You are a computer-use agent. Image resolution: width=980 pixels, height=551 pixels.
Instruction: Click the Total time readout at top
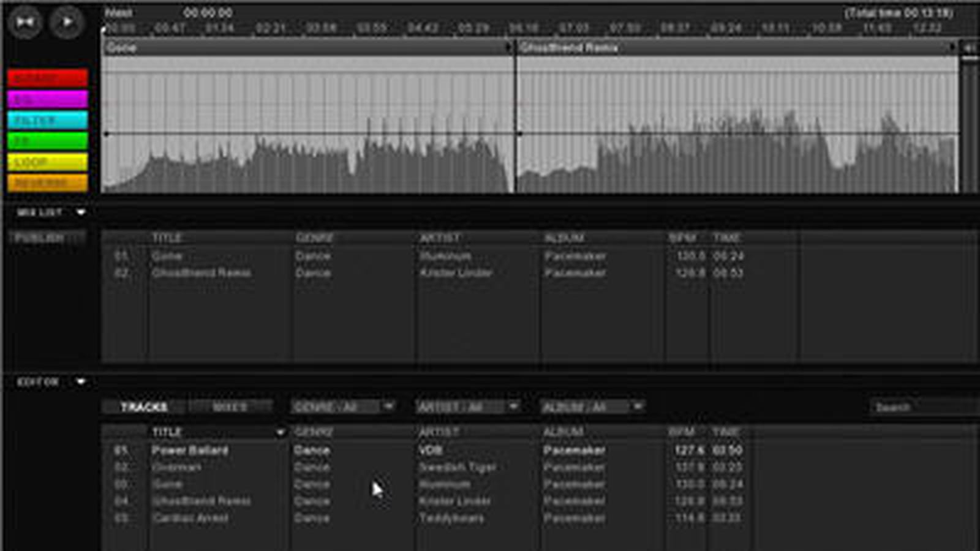(899, 13)
